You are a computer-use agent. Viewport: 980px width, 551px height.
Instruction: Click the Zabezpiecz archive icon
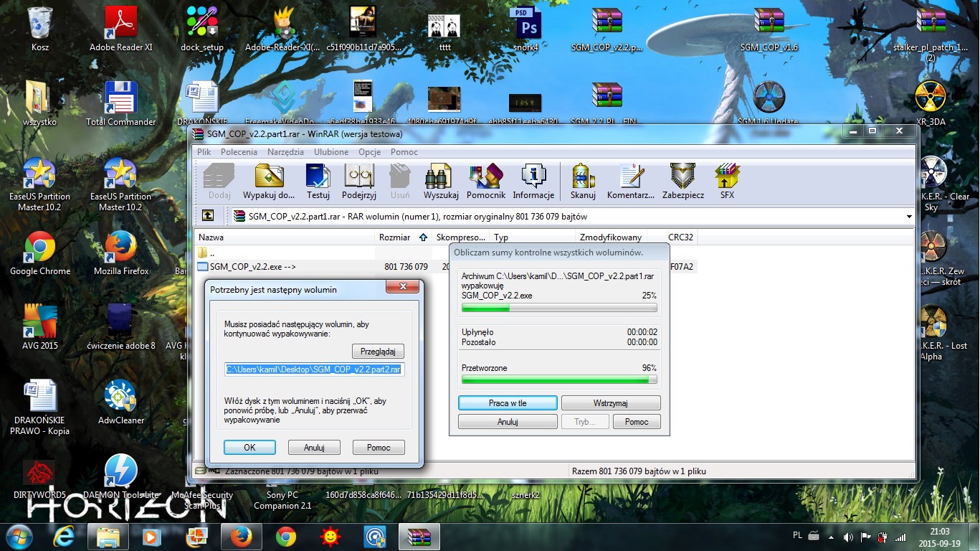682,182
